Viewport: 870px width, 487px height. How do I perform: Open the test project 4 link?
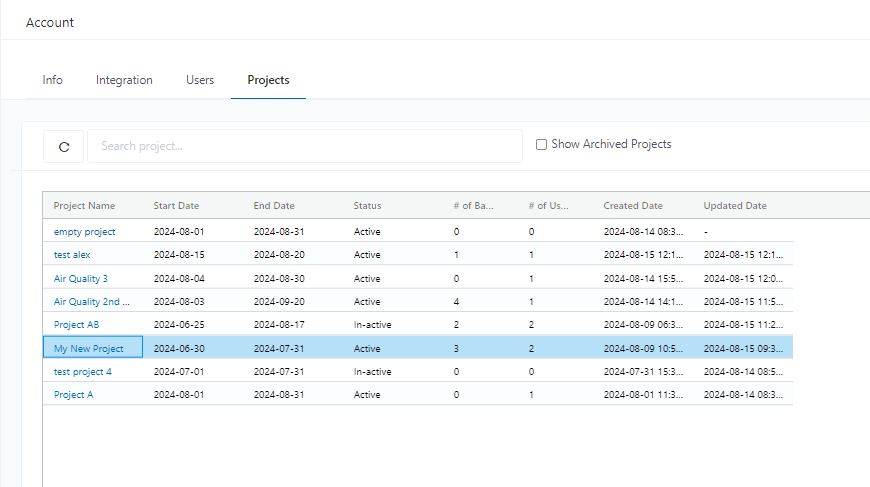(x=83, y=372)
